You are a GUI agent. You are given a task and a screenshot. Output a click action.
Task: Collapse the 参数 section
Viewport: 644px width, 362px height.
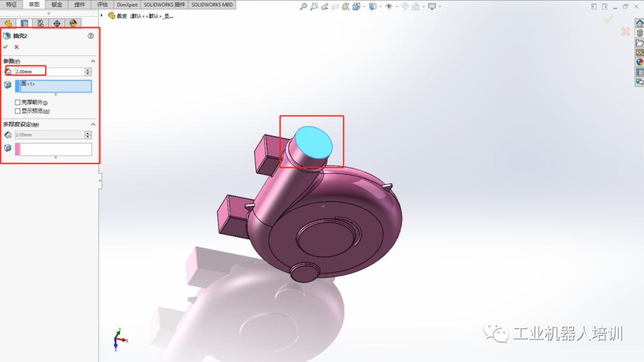pos(93,61)
